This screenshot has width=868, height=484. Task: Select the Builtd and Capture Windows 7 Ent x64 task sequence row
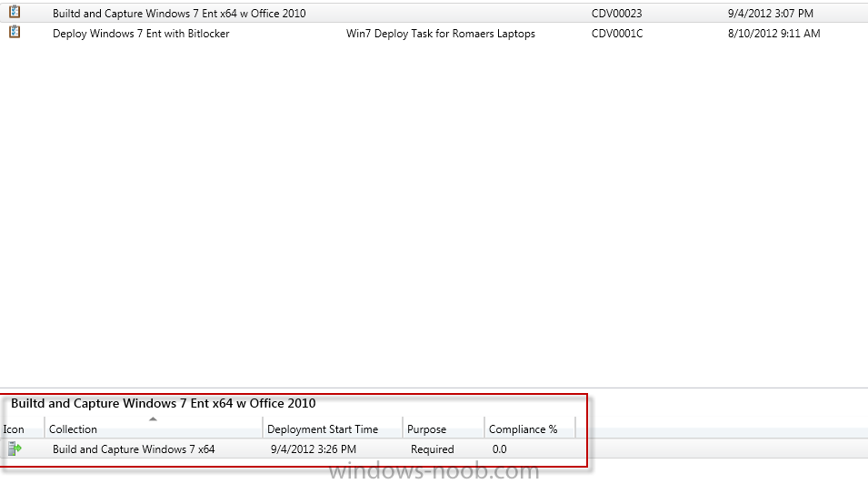coord(434,13)
